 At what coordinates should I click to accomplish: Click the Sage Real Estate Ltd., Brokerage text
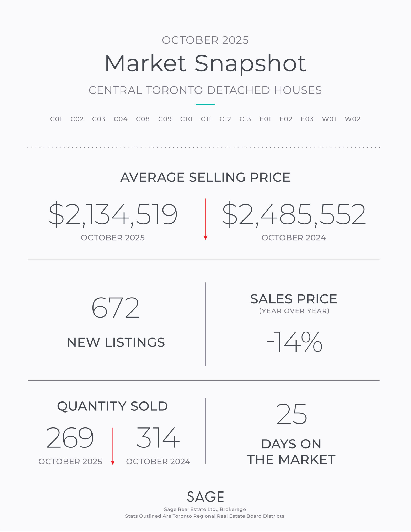205,509
